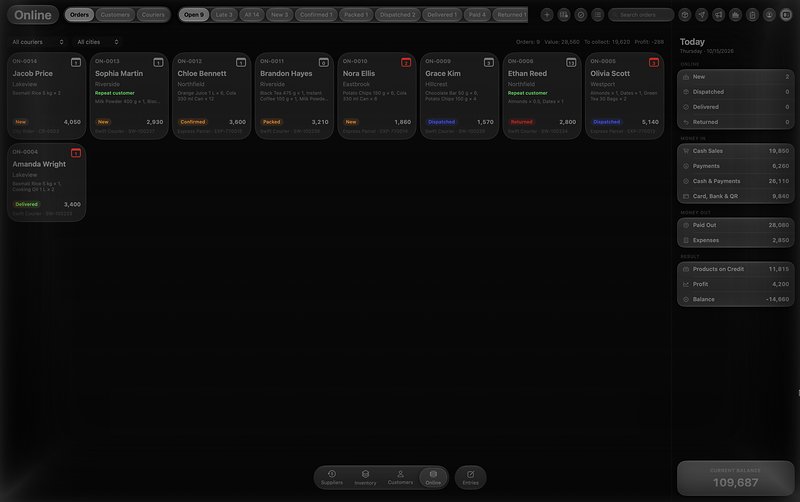
Task: Select the Confirmed 1 filter tab
Action: [x=316, y=15]
